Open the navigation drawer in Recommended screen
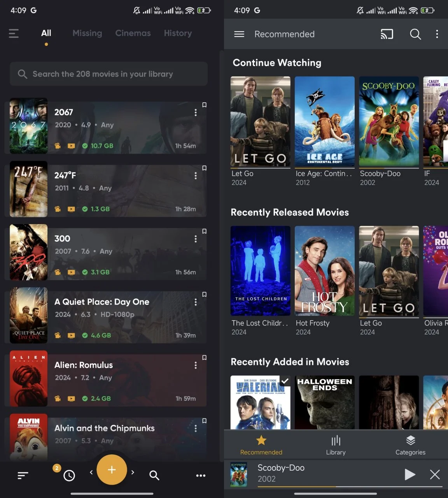 point(239,34)
